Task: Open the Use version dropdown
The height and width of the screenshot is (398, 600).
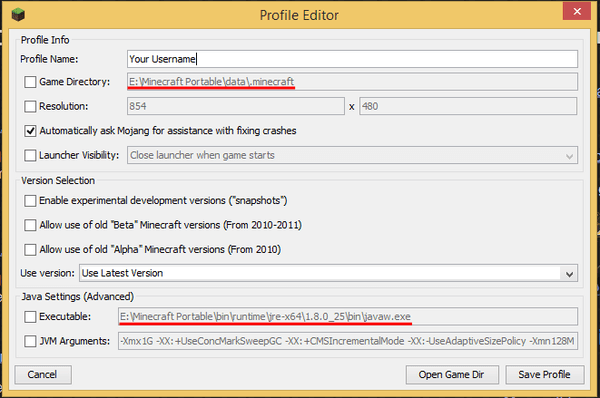Action: tap(328, 273)
